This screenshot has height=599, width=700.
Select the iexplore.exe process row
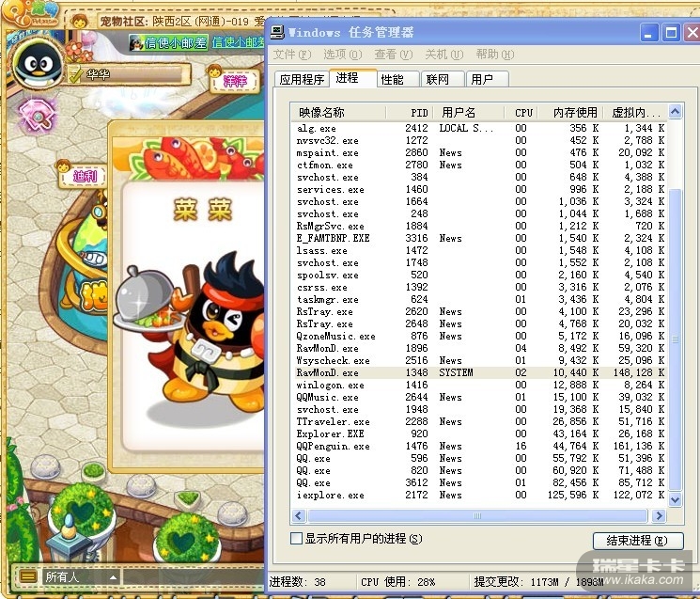pyautogui.click(x=480, y=495)
